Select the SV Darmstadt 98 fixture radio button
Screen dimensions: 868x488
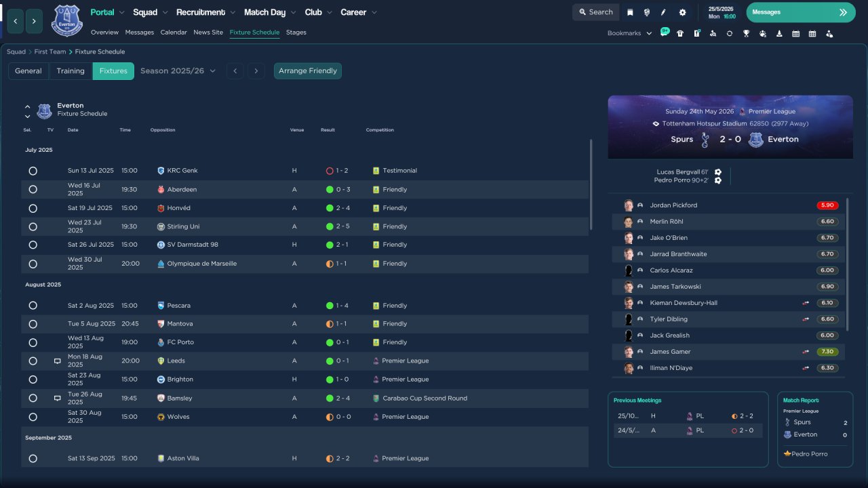point(33,245)
